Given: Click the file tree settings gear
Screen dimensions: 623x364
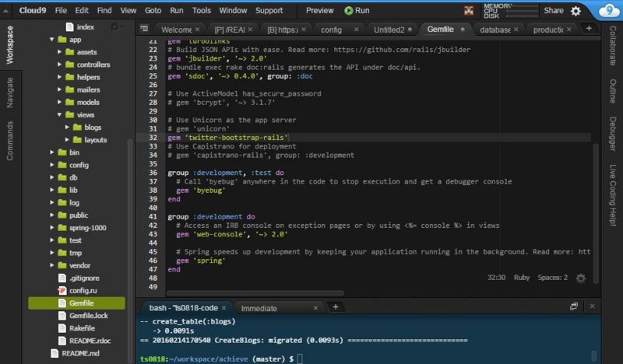Looking at the screenshot, I should pyautogui.click(x=114, y=26).
